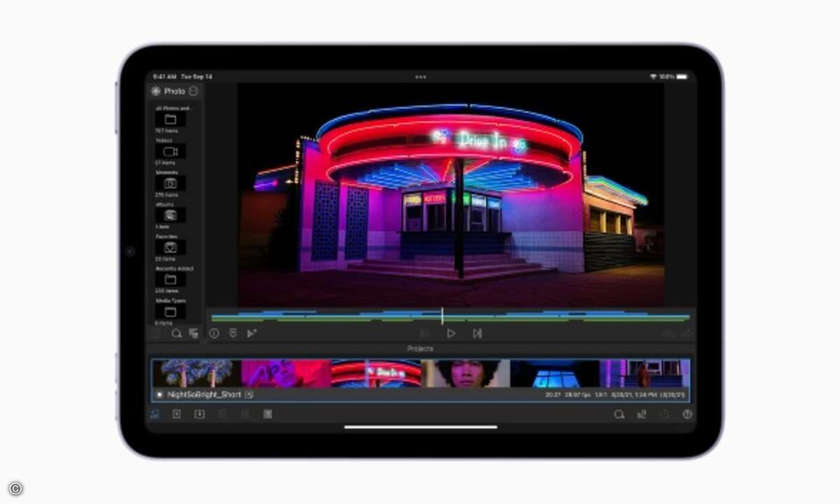This screenshot has width=840, height=504.
Task: Click the Projects panel header
Action: point(420,349)
